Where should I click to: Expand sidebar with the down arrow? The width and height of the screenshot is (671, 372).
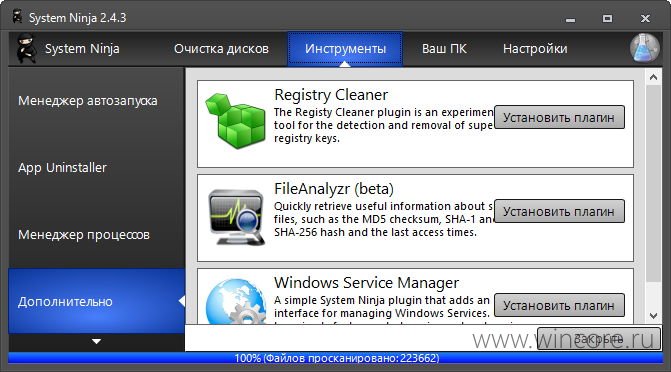click(x=96, y=341)
